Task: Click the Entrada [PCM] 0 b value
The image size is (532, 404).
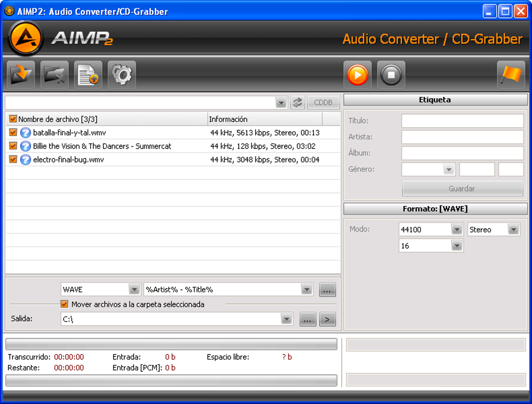Action: (x=171, y=368)
